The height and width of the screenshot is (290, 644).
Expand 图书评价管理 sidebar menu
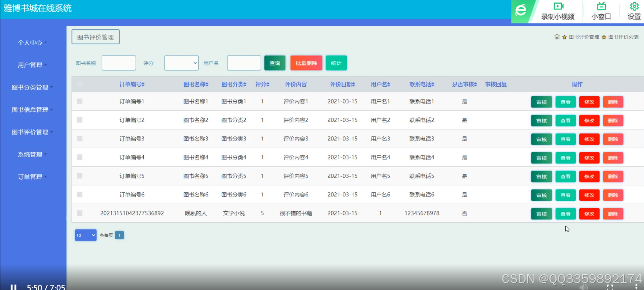click(32, 132)
